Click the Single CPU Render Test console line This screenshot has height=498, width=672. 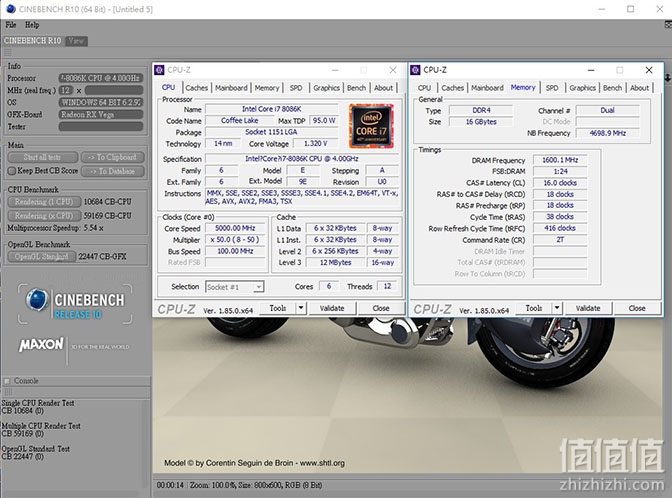pyautogui.click(x=38, y=403)
